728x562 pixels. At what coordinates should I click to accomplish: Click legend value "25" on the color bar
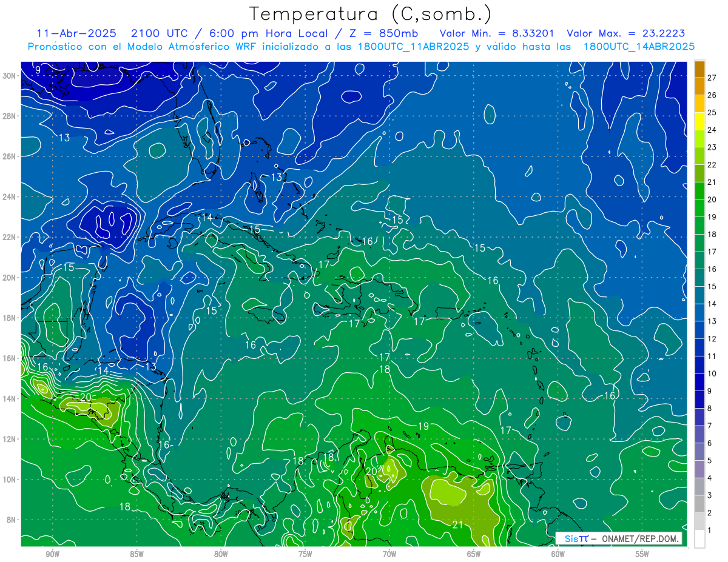(712, 113)
